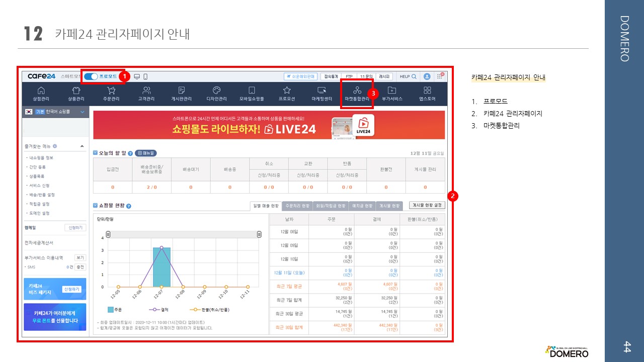Switch to 주문처리 현황 tab
Screen dimensions: 644x362
(x=297, y=206)
